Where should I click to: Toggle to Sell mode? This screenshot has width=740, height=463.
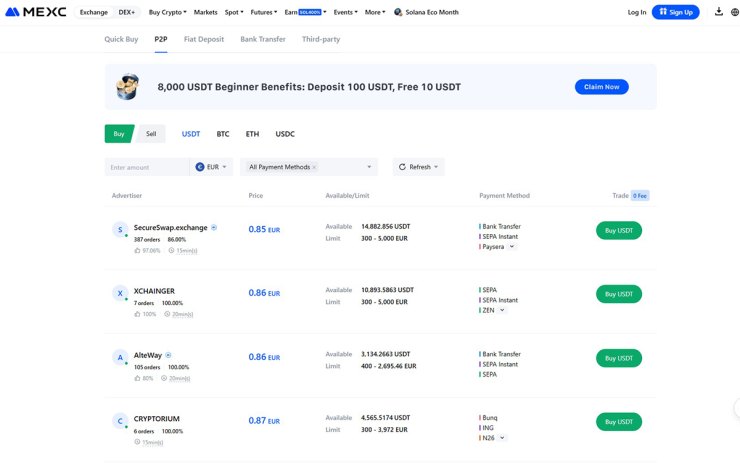coord(151,134)
